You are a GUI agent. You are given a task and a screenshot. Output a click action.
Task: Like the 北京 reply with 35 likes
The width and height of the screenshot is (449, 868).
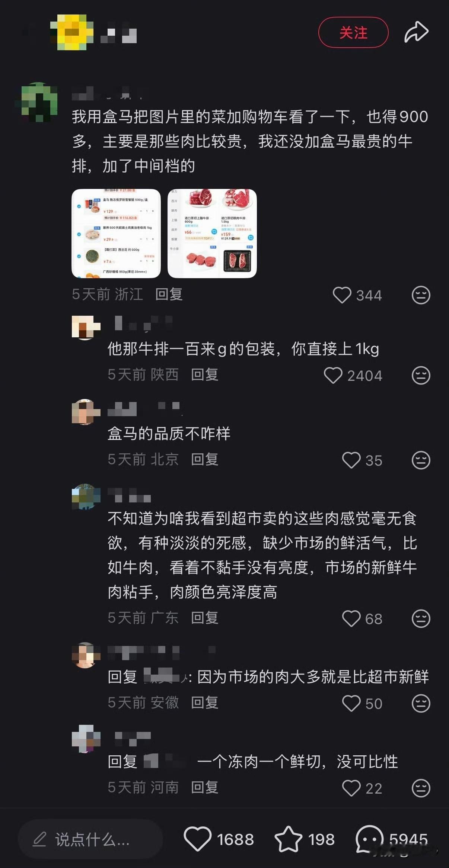pyautogui.click(x=351, y=460)
